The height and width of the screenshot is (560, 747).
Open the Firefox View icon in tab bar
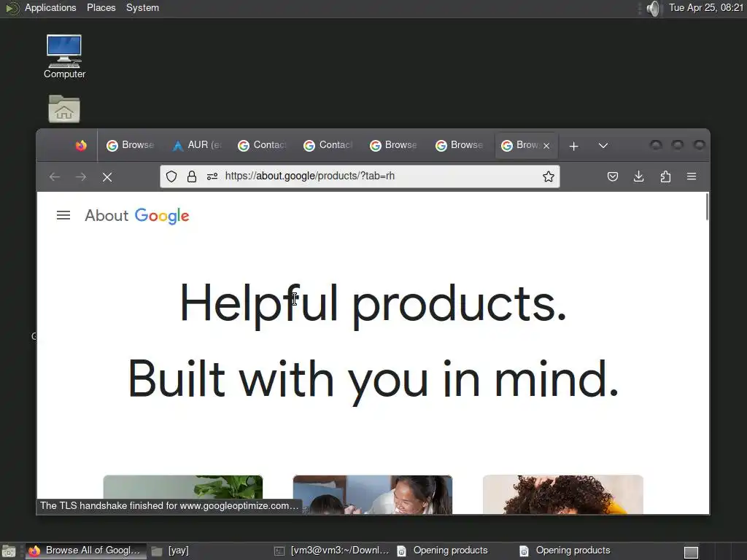point(81,145)
